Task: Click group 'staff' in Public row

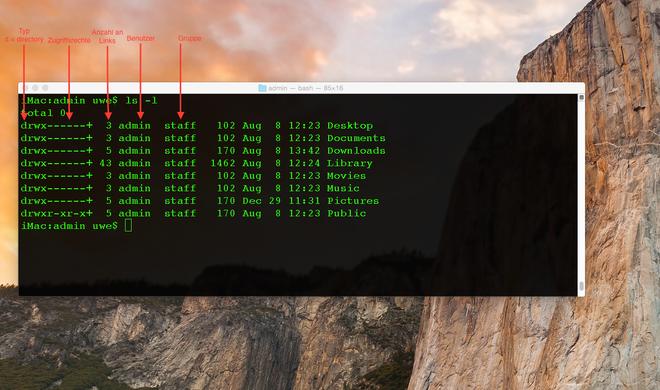Action: pyautogui.click(x=180, y=213)
